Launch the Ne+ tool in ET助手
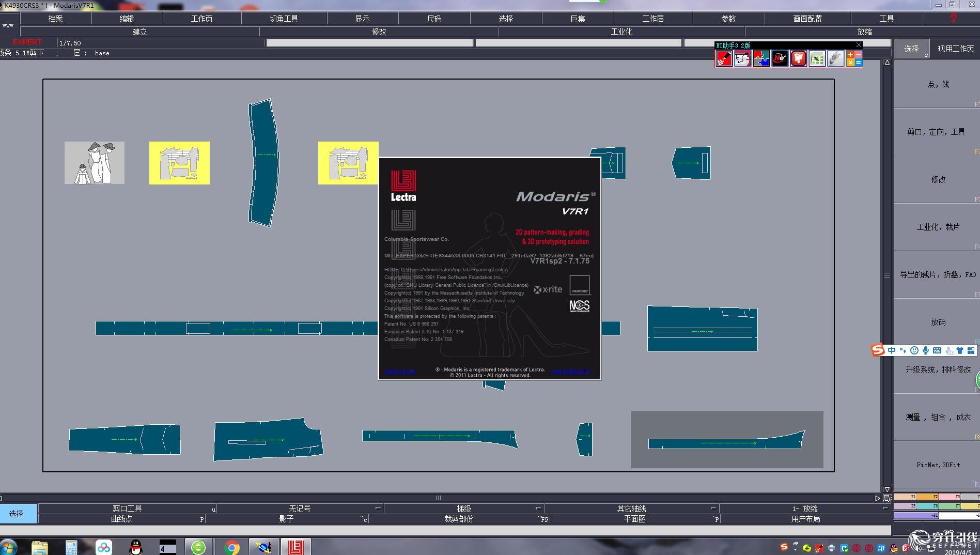This screenshot has width=980, height=555. (x=780, y=58)
